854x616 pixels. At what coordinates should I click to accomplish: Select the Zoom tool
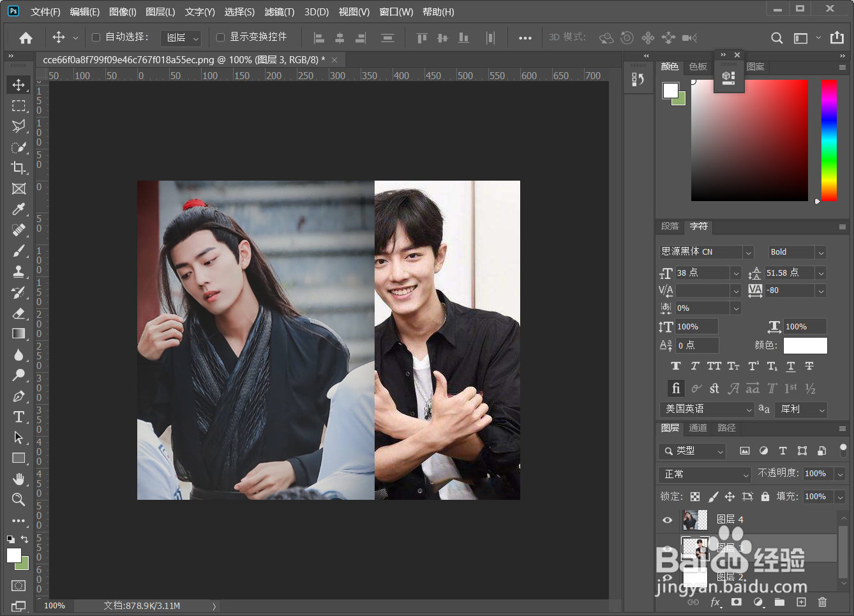[19, 499]
